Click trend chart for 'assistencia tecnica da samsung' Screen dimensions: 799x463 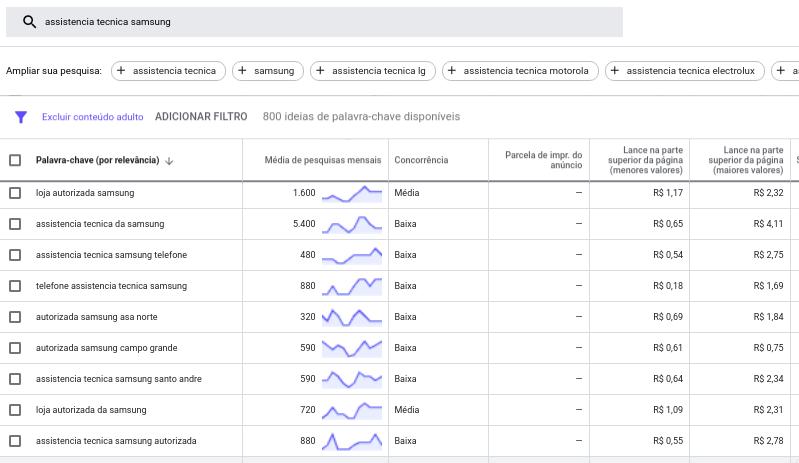point(352,225)
